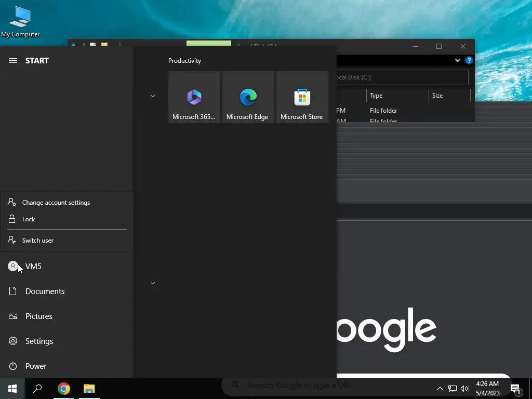This screenshot has width=532, height=399.
Task: Click the Windows Start button
Action: coord(12,389)
